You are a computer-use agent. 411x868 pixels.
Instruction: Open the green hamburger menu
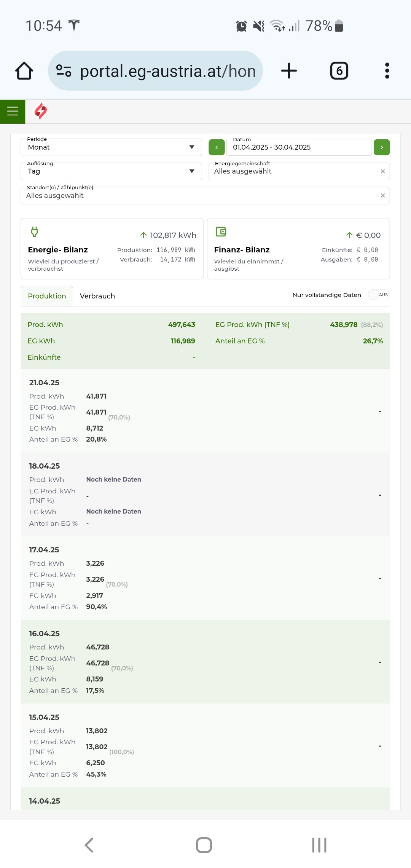[x=13, y=111]
